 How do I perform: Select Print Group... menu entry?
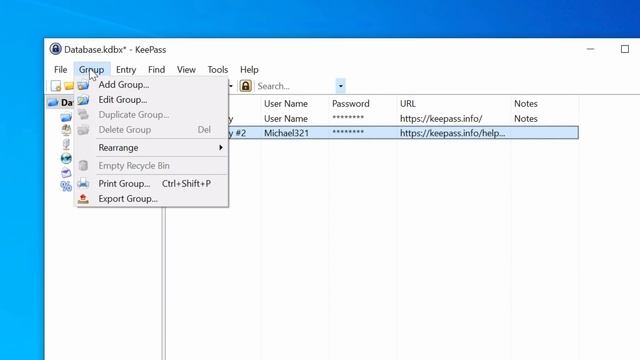coord(151,184)
